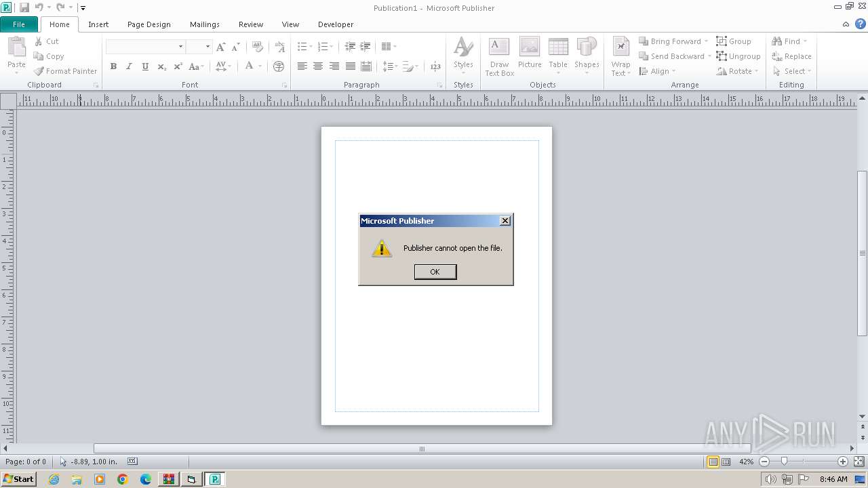The width and height of the screenshot is (868, 488).
Task: Click the Windows Start button
Action: click(x=18, y=479)
